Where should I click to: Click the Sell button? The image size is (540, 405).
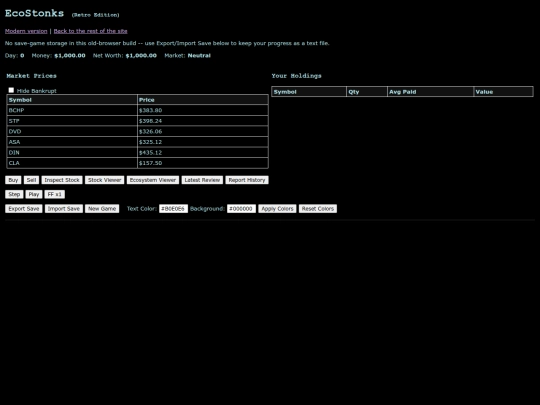tap(31, 180)
